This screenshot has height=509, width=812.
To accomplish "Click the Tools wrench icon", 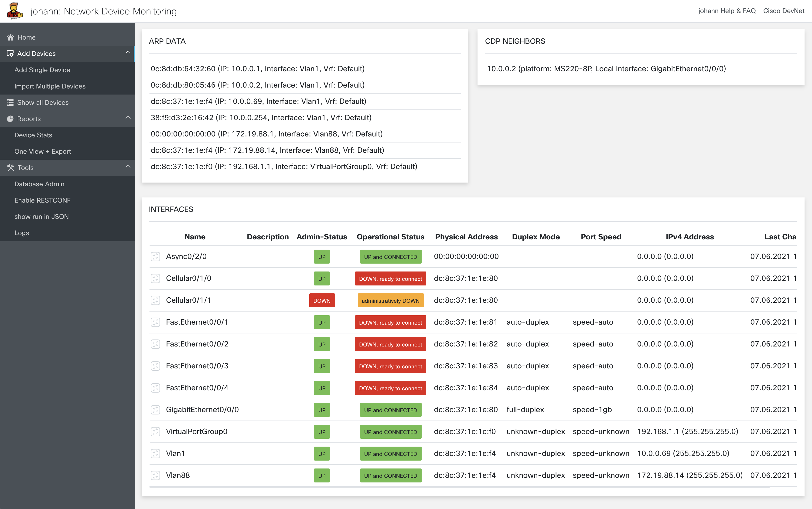I will (x=10, y=168).
